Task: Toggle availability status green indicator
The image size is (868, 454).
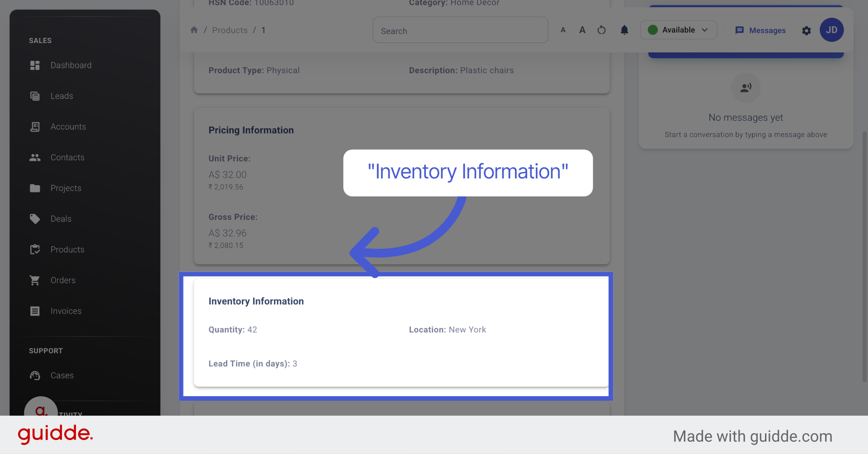Action: (652, 30)
